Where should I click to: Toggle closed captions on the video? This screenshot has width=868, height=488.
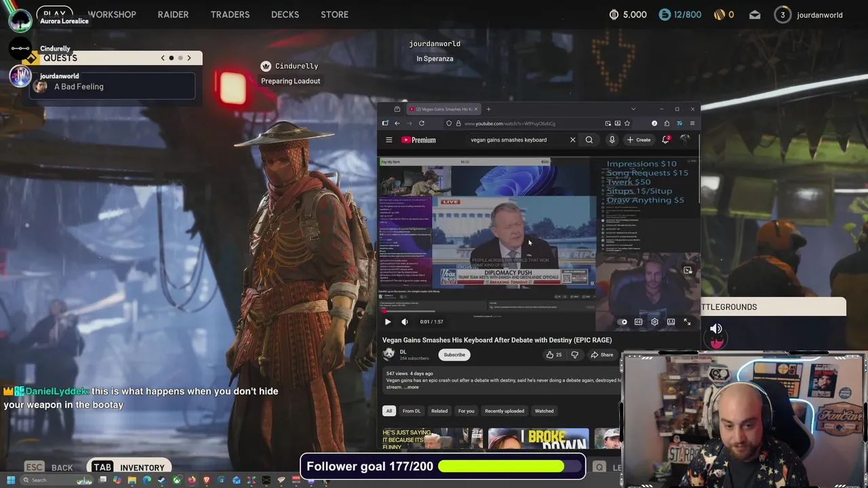pyautogui.click(x=638, y=322)
